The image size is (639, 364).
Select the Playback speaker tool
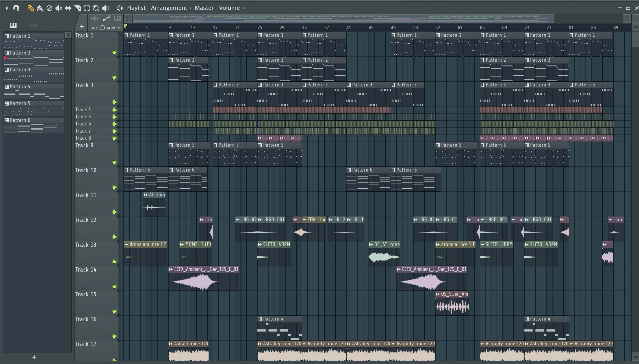pyautogui.click(x=105, y=8)
